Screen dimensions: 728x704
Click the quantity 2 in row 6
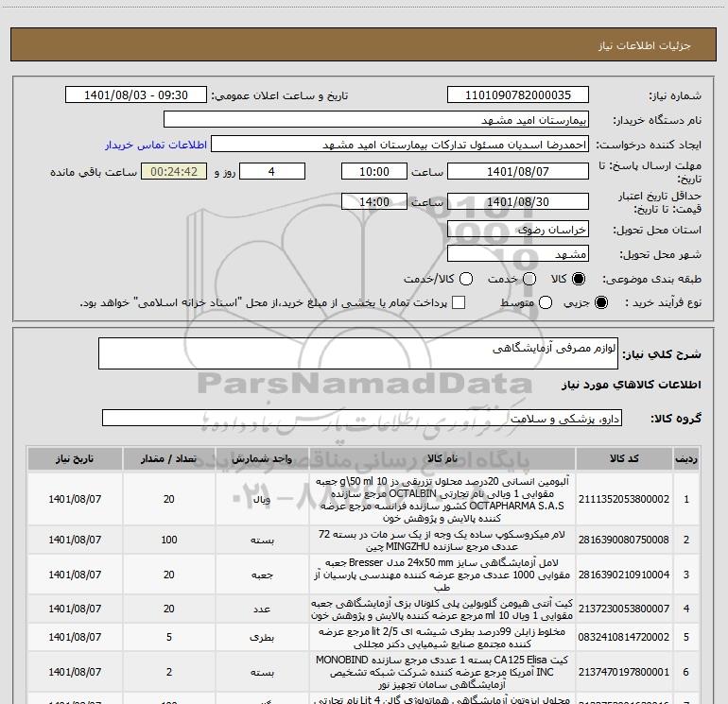(169, 672)
